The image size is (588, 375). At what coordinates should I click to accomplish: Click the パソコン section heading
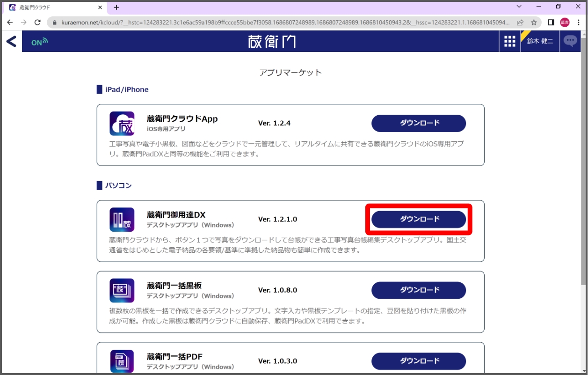118,185
